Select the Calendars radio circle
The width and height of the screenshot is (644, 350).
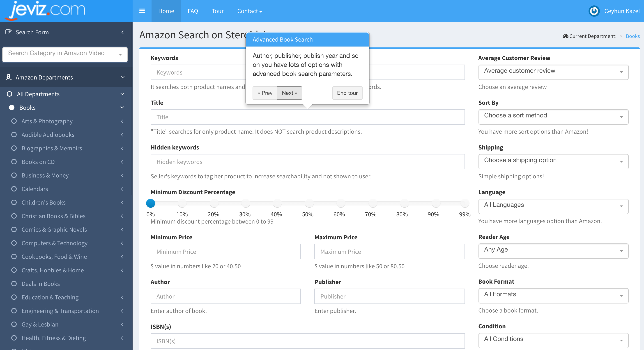pyautogui.click(x=14, y=189)
